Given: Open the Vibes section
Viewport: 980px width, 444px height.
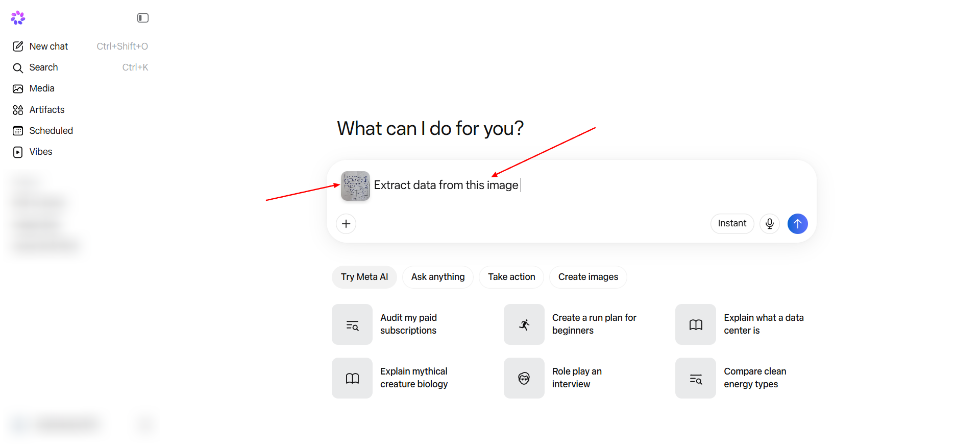Looking at the screenshot, I should [x=80, y=152].
